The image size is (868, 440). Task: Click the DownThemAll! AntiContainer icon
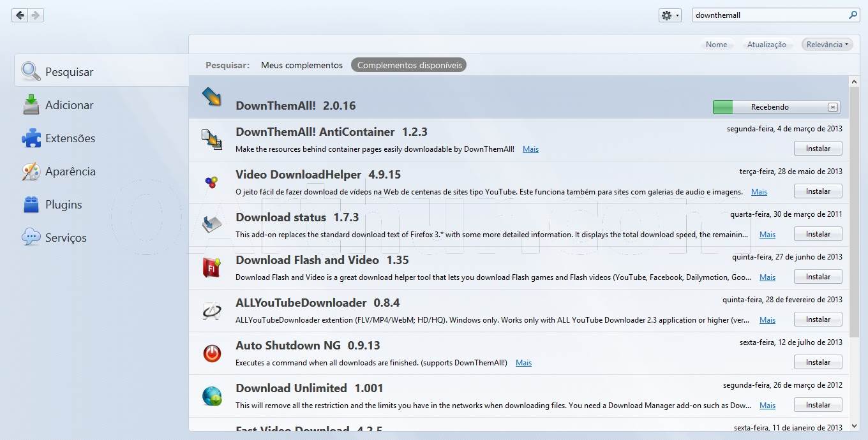(212, 140)
